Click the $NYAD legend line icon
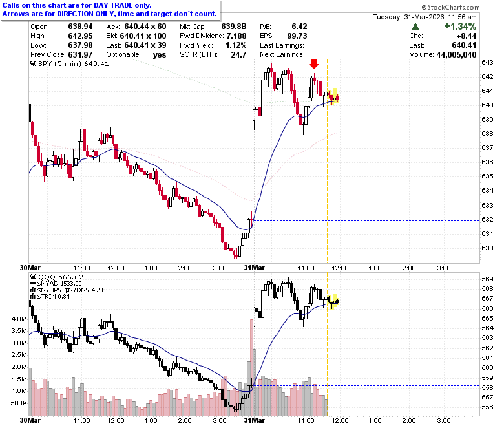The height and width of the screenshot is (426, 504). tap(33, 284)
